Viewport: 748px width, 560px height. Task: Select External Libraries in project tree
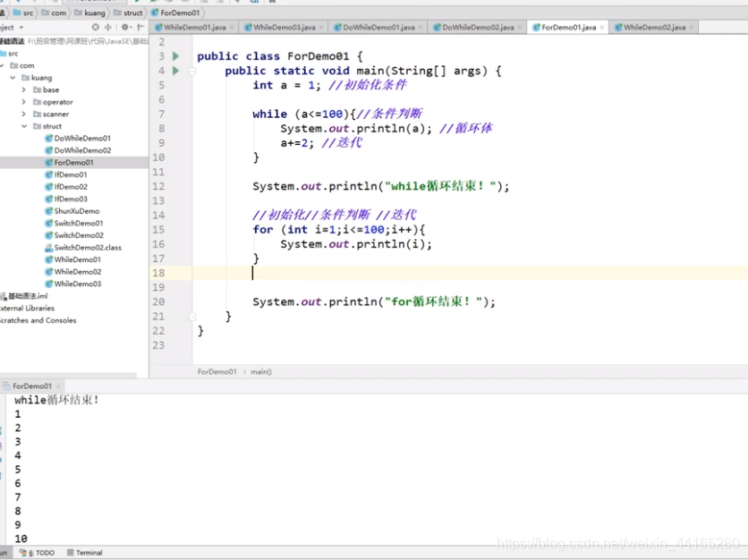27,308
